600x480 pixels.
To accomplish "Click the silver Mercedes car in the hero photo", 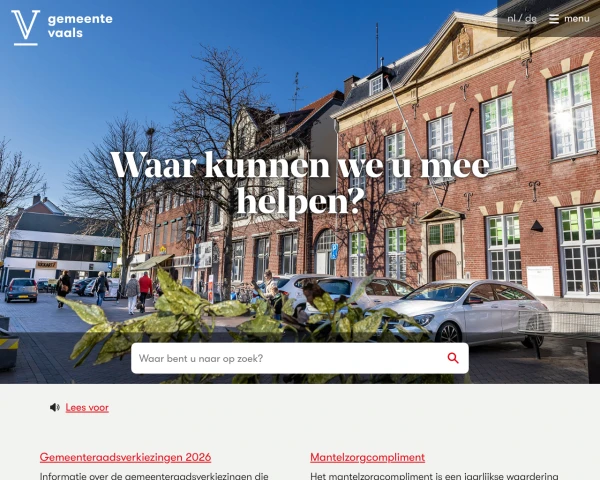I will click(455, 310).
